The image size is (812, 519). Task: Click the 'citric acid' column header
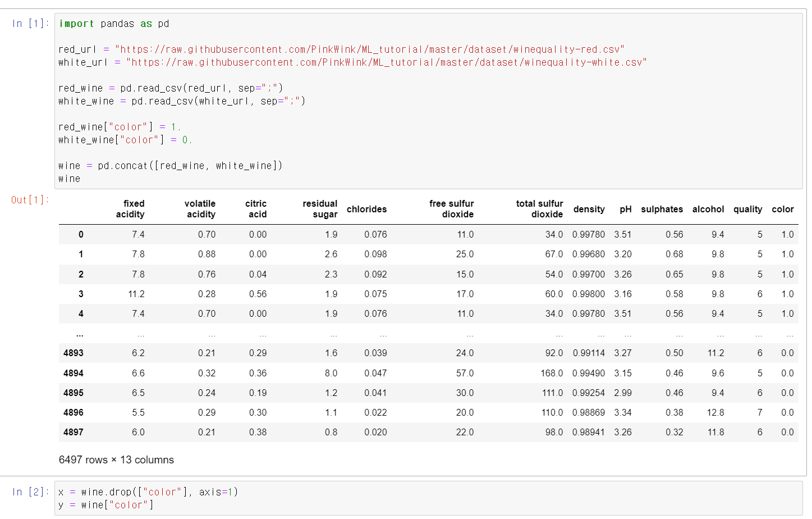point(256,209)
